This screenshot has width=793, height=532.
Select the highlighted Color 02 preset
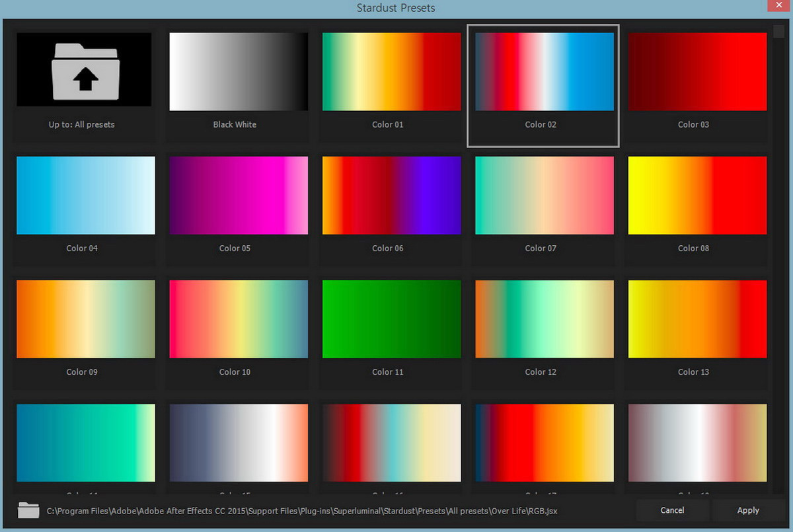(x=545, y=71)
